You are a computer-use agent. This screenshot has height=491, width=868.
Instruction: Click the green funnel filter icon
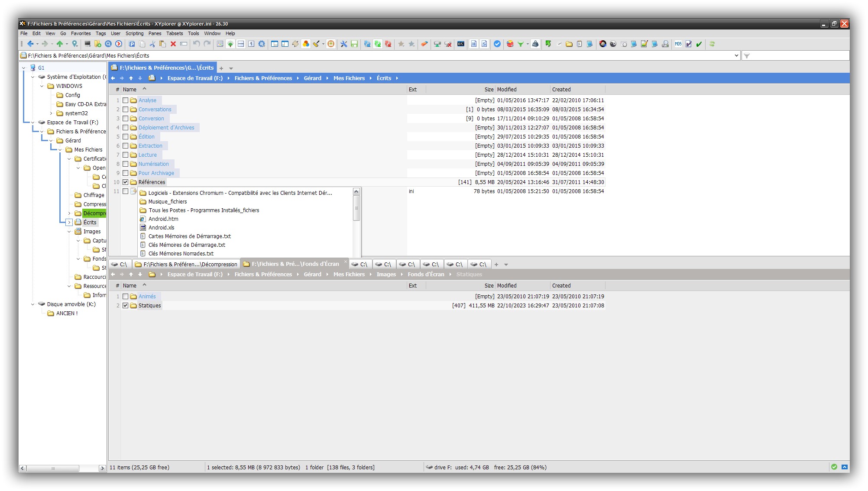tap(521, 44)
